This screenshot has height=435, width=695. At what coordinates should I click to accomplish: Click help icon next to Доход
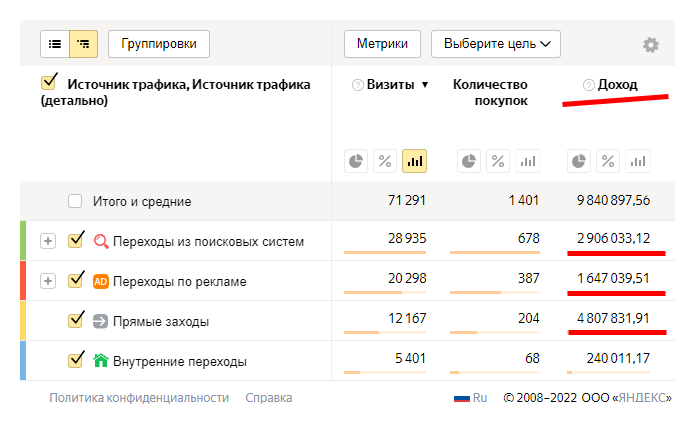588,85
